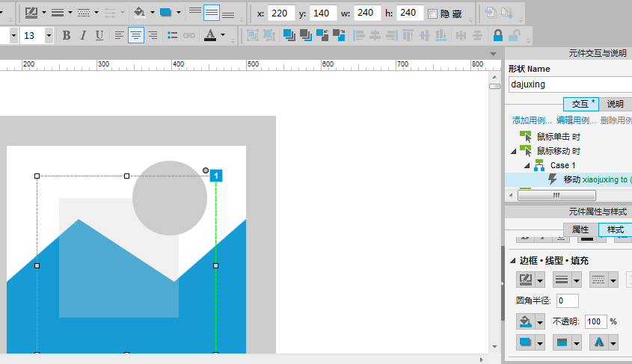632x364 pixels.
Task: Toggle center text alignment button
Action: click(136, 35)
